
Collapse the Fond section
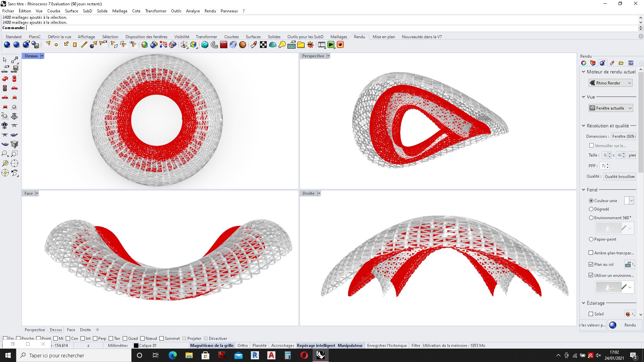(583, 190)
